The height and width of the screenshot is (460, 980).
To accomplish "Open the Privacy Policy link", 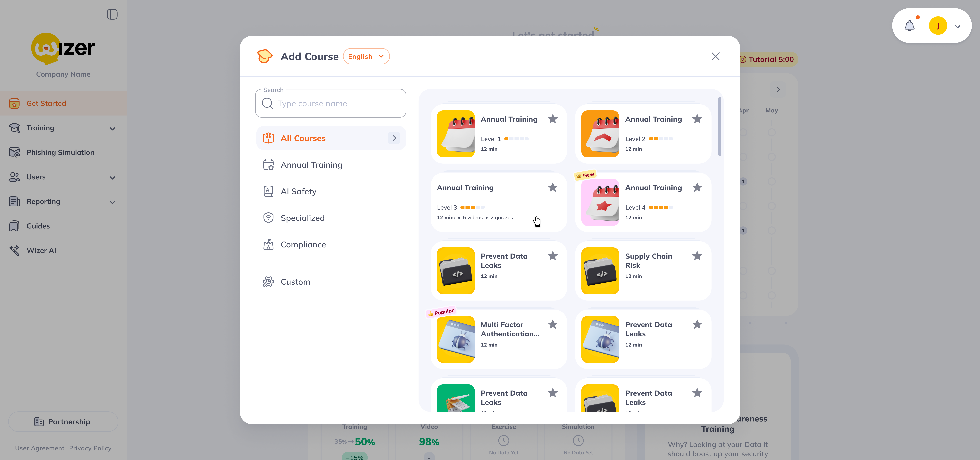I will pos(90,448).
